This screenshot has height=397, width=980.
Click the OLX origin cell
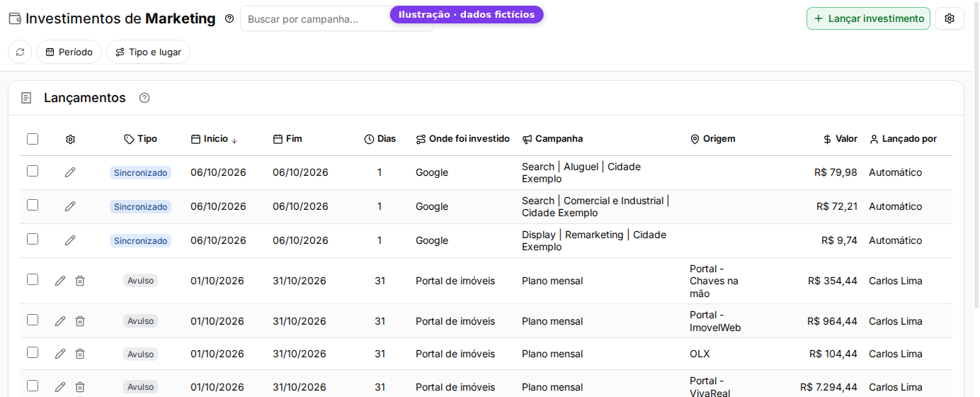point(700,354)
